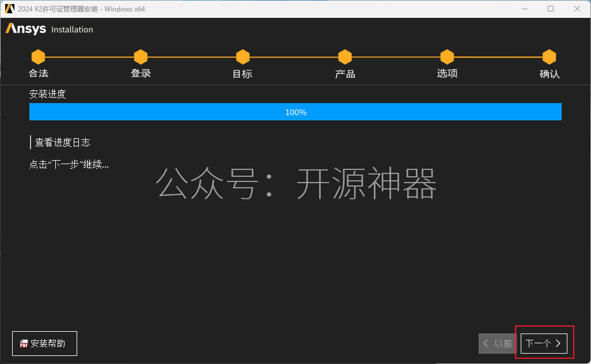Minimize the installer window
Screen dimensions: 591x364
[525, 9]
